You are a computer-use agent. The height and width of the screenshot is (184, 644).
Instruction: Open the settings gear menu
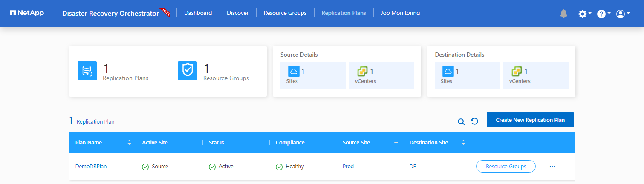coord(583,14)
